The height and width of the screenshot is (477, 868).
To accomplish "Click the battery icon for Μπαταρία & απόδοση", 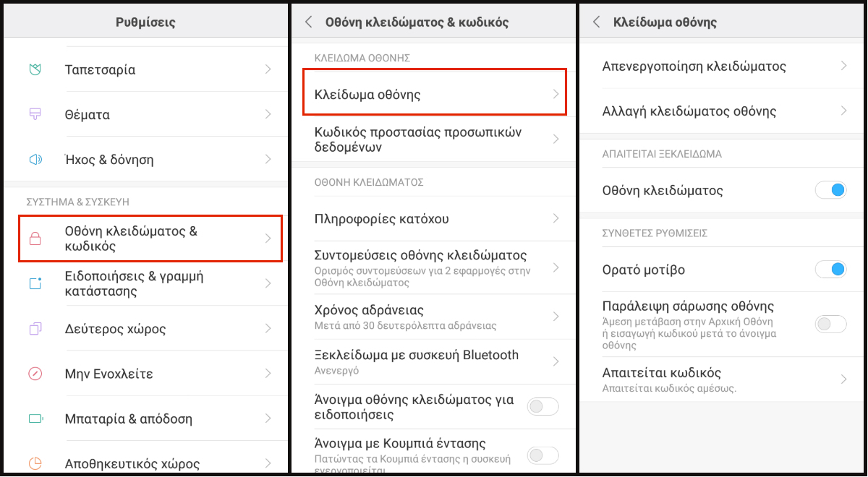I will (x=35, y=418).
